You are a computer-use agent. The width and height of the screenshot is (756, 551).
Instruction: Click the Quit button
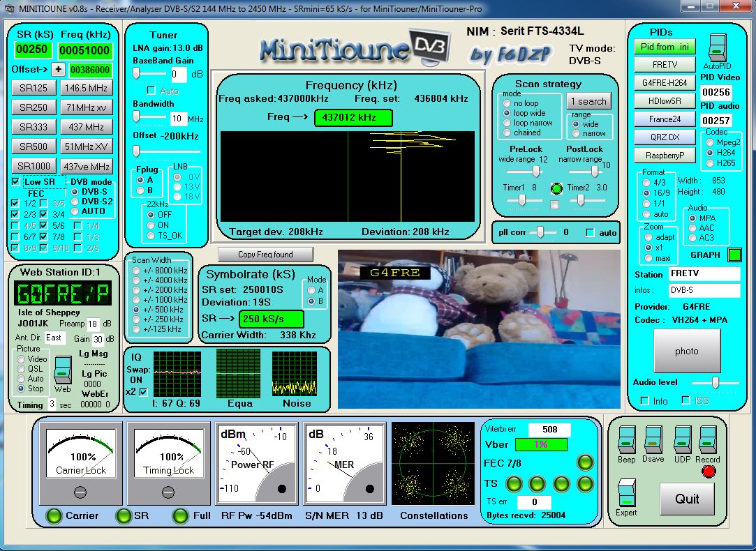click(687, 499)
